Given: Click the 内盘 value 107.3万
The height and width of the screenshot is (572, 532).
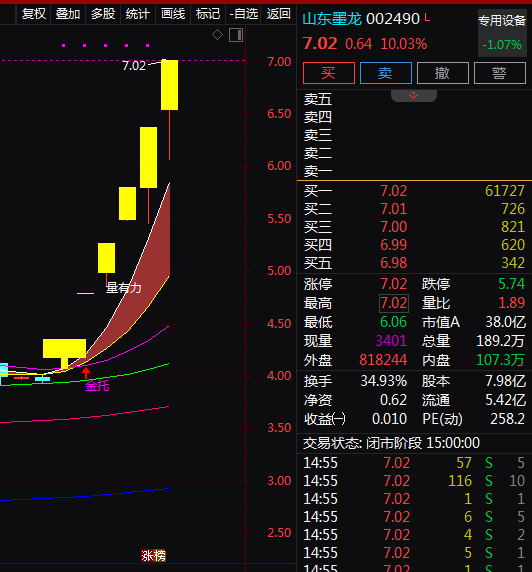Looking at the screenshot, I should click(x=500, y=360).
